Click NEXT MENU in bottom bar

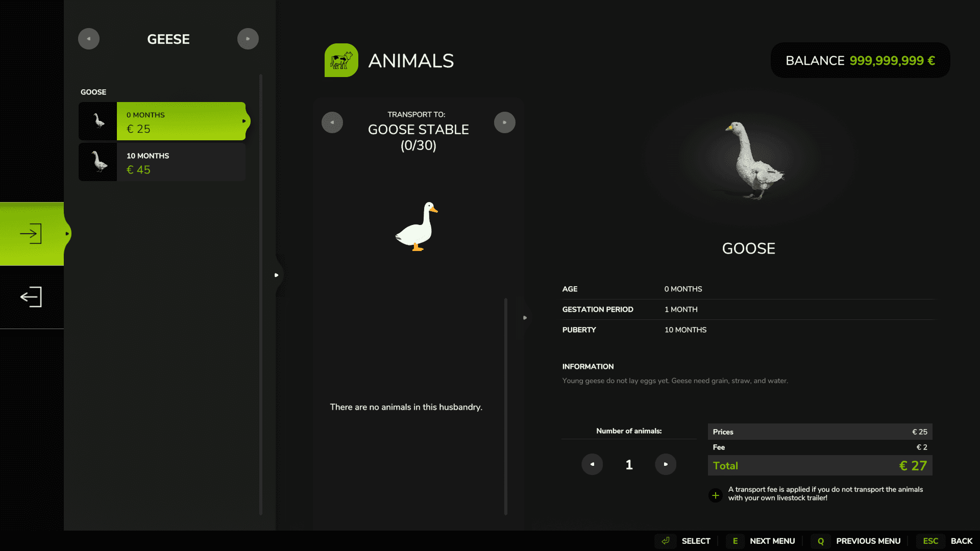coord(772,541)
